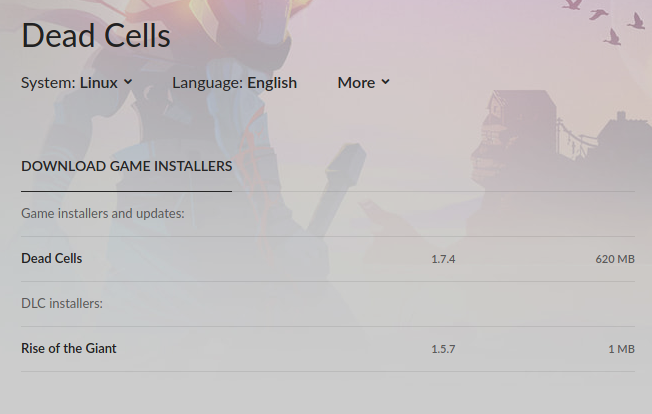
Task: Select the bold word Linux
Action: [x=99, y=83]
